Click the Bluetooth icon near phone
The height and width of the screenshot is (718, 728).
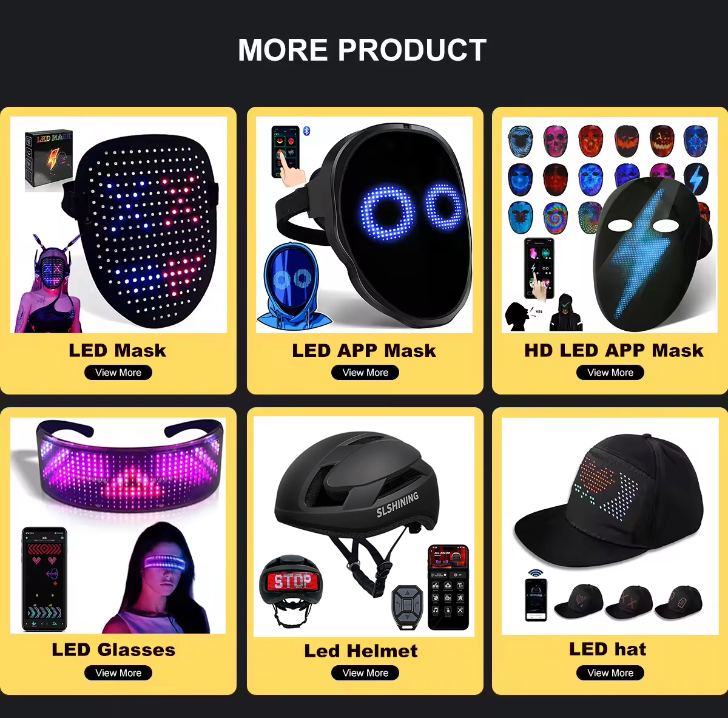307,131
